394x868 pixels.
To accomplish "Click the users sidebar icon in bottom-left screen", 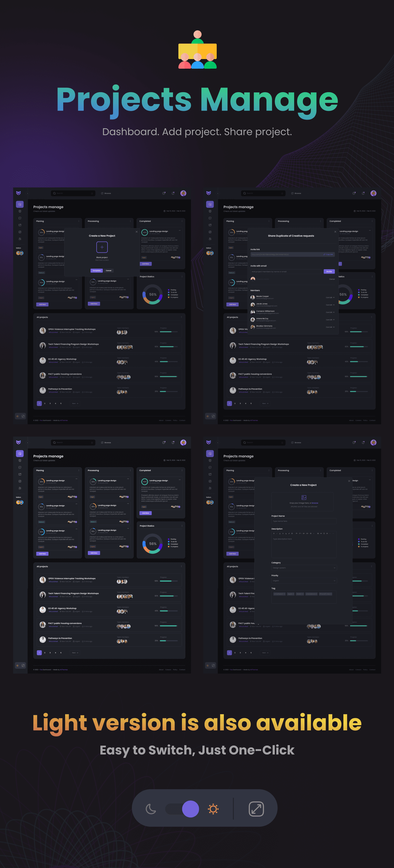I will coord(20,488).
